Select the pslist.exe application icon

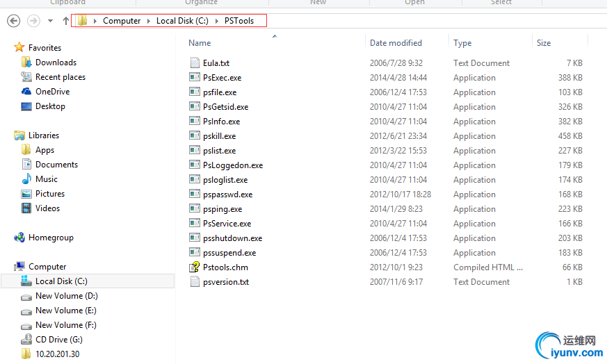195,150
